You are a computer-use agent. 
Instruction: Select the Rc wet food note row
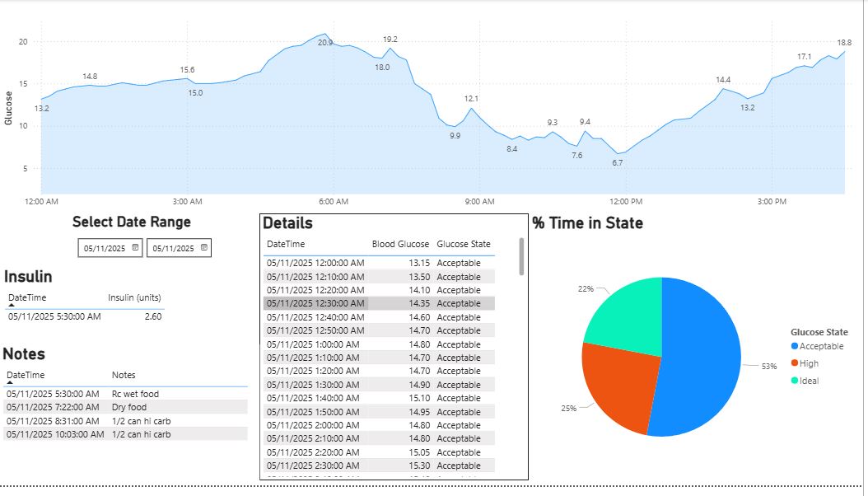[125, 394]
